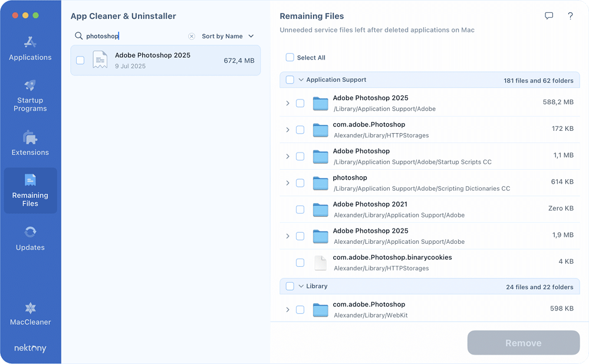Open Startup Programs rocket icon

click(30, 85)
